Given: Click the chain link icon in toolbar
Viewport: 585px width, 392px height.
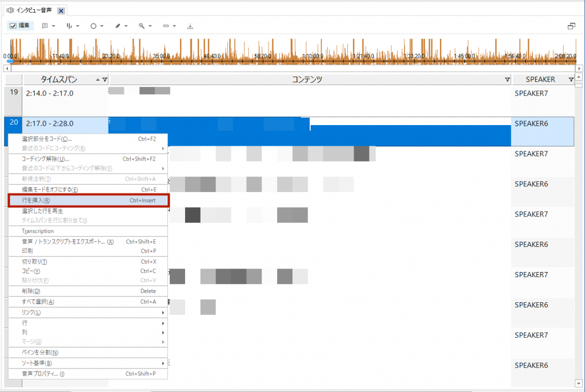Looking at the screenshot, I should point(166,26).
